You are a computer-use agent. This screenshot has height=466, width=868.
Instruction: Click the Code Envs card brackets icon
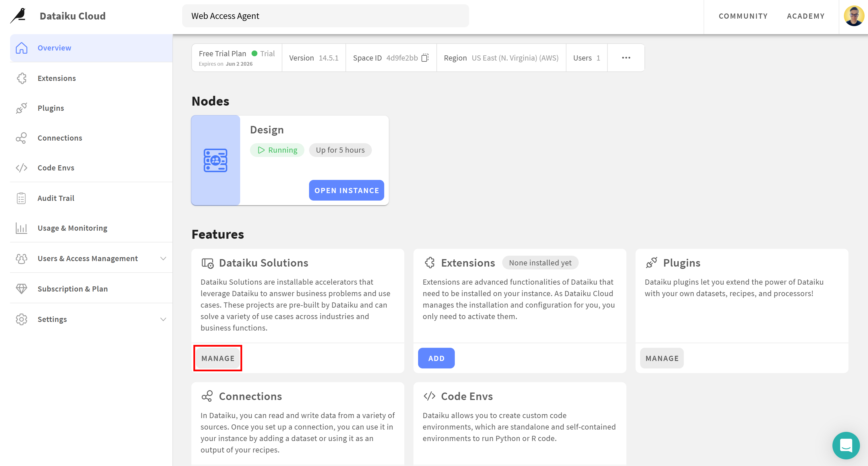pos(430,396)
